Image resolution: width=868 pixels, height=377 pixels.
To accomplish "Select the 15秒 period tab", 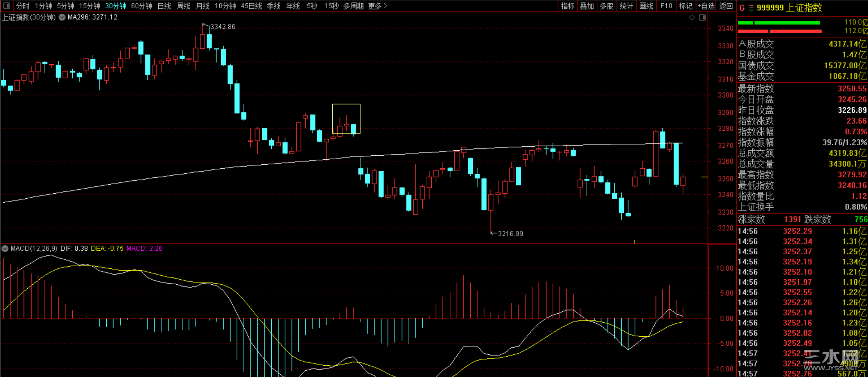I will [x=331, y=6].
